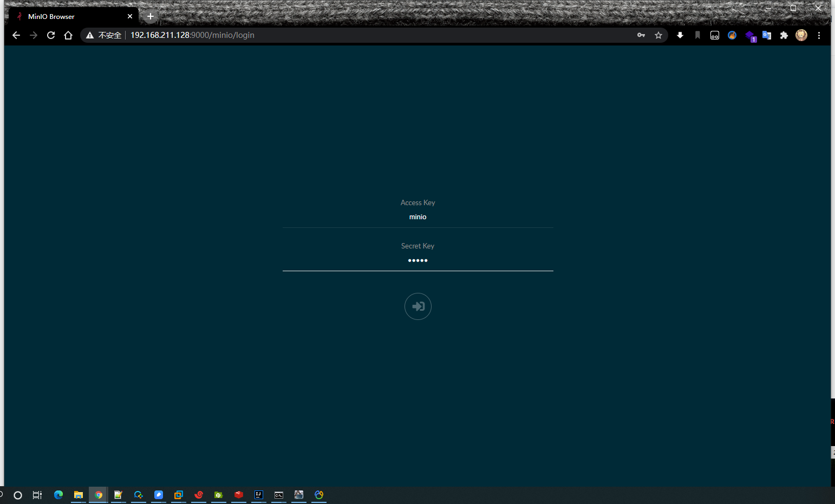Open IntelliJ IDEA from the taskbar
The image size is (835, 504).
(259, 495)
